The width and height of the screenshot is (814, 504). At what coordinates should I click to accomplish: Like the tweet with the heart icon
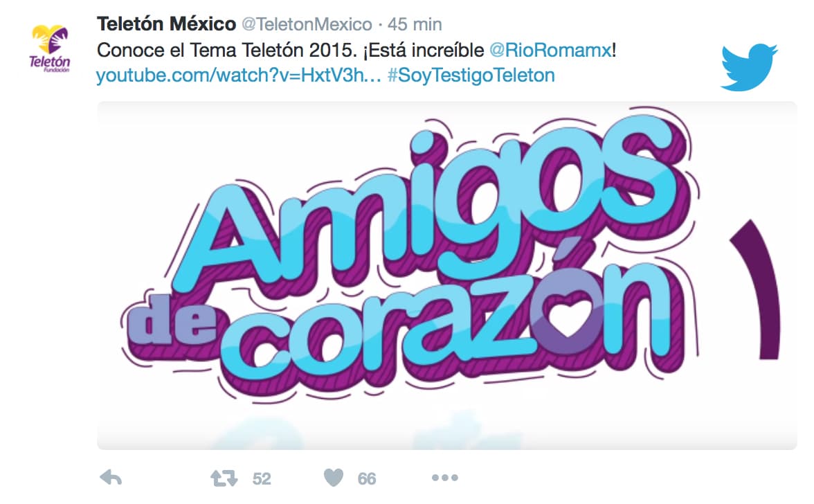click(334, 478)
